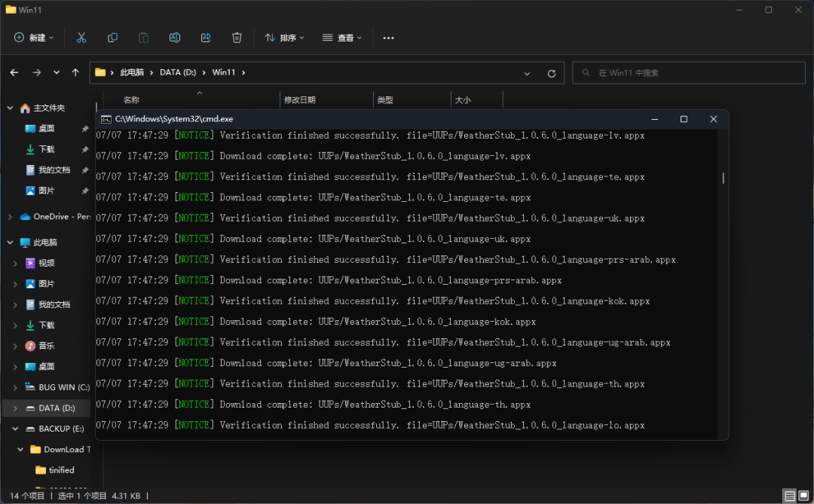Click the 在 Win11 中搜索 search box
Image resolution: width=814 pixels, height=504 pixels.
pos(690,73)
